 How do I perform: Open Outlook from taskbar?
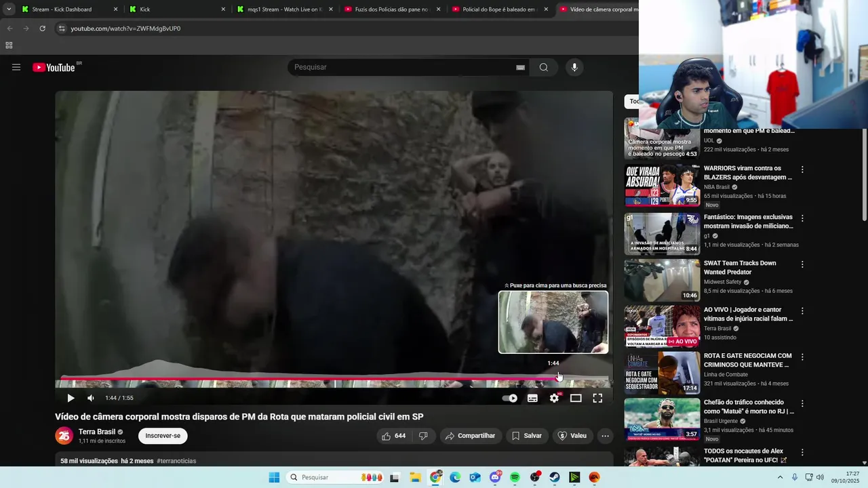[x=475, y=477]
